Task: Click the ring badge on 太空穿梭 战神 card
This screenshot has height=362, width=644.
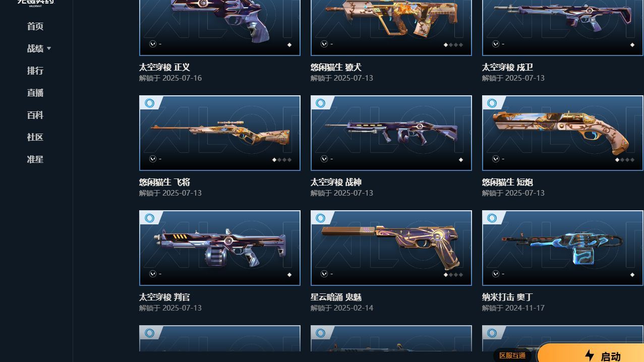Action: pos(321,103)
